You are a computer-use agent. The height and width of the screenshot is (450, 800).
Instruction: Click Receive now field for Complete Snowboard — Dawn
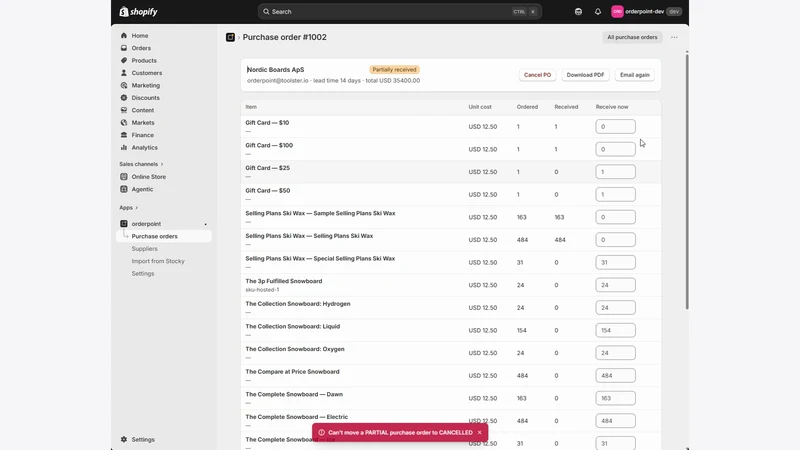[615, 398]
